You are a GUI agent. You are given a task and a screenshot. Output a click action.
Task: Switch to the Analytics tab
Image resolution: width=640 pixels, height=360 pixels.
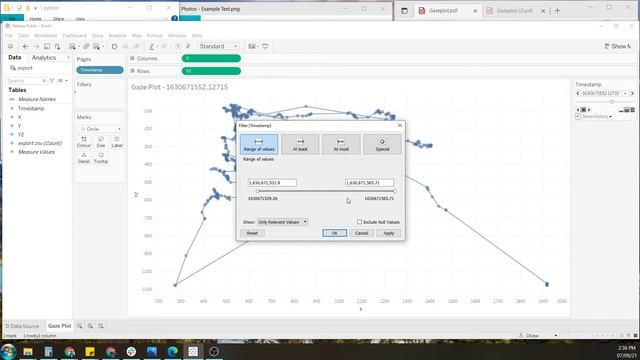pyautogui.click(x=44, y=58)
